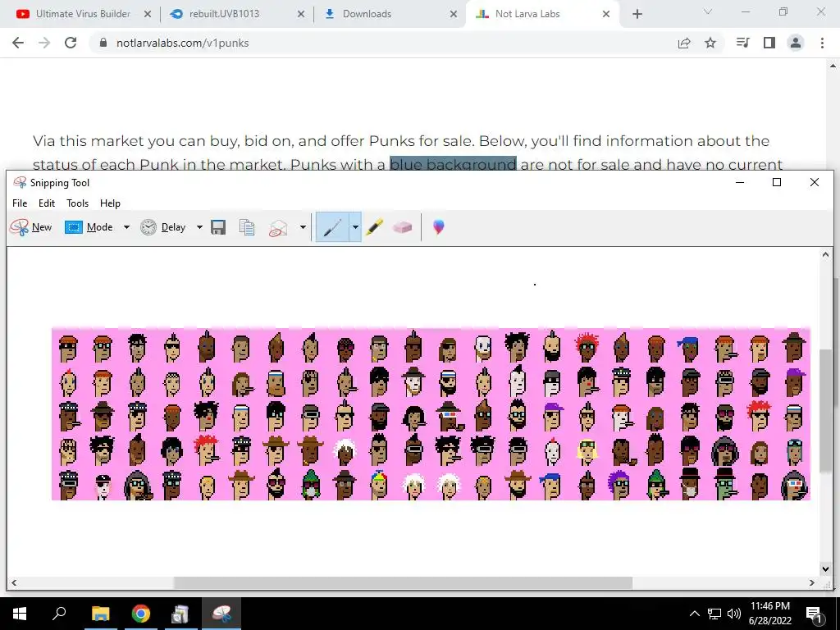Open snip in Paint 3D balloon icon

coord(439,227)
